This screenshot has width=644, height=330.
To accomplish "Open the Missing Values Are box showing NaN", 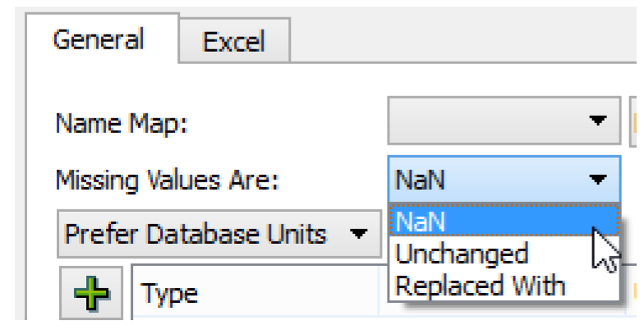I will click(504, 179).
